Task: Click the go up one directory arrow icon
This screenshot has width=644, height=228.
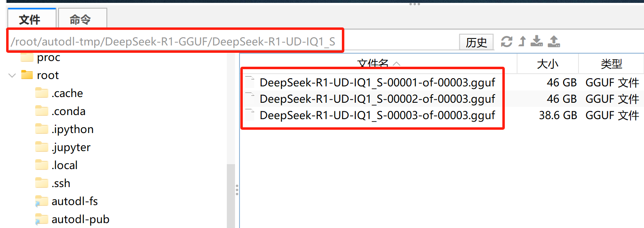Action: 522,41
